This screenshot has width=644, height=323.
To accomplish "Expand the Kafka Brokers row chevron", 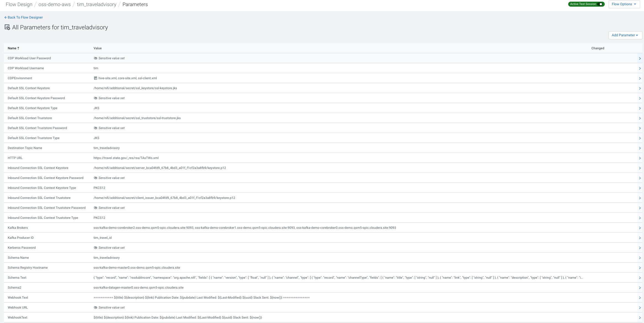I will click(640, 228).
